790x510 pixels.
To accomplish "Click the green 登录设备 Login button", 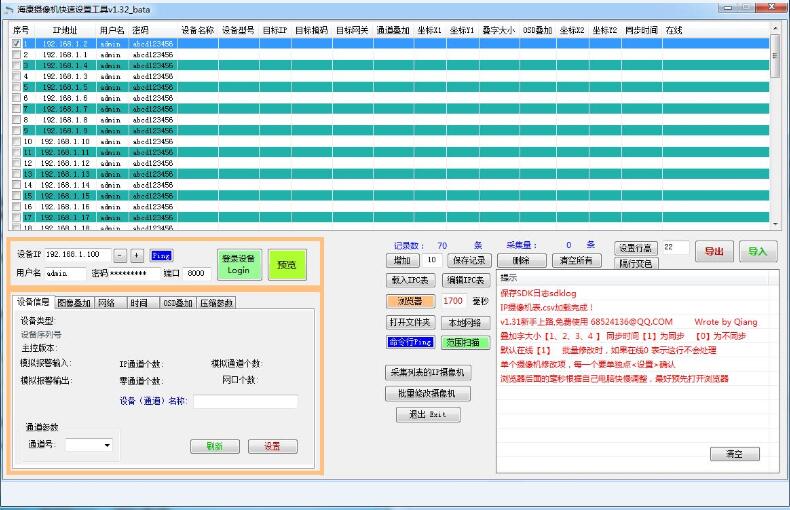I will [239, 265].
